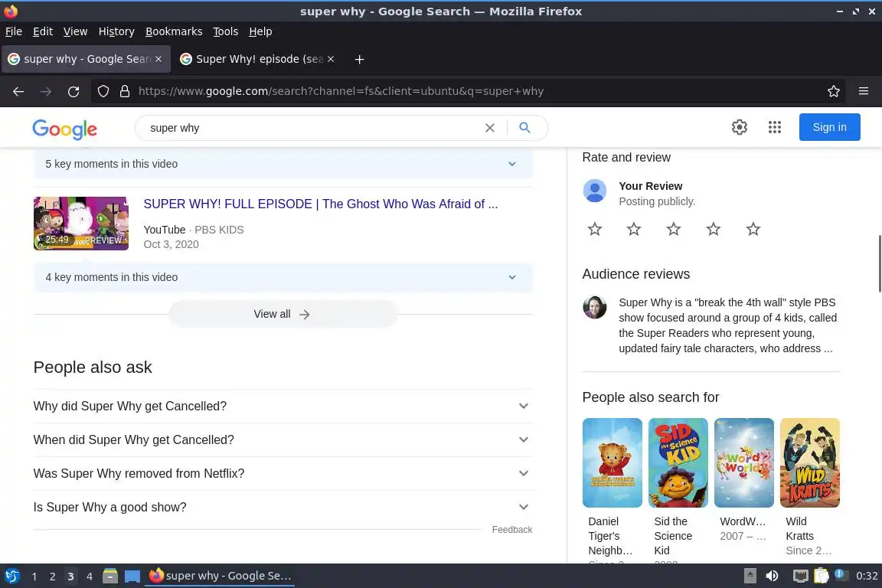The height and width of the screenshot is (588, 882).
Task: Open the network tray icon
Action: 800,576
